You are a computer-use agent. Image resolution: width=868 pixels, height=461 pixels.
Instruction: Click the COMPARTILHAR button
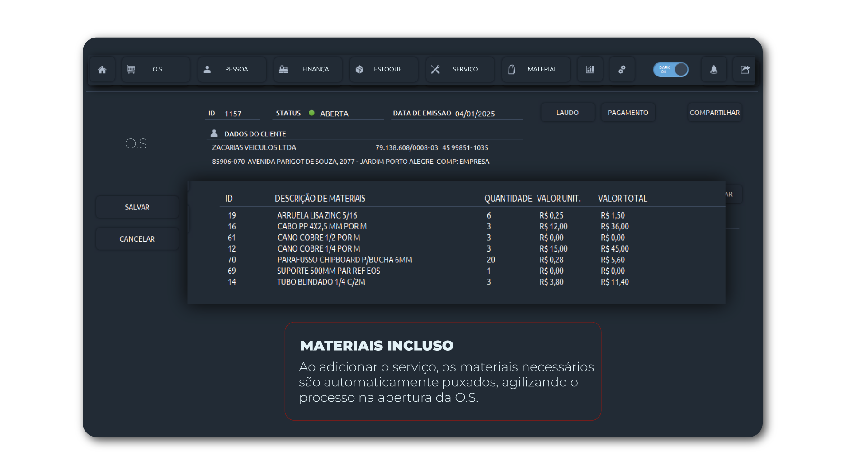pos(714,113)
